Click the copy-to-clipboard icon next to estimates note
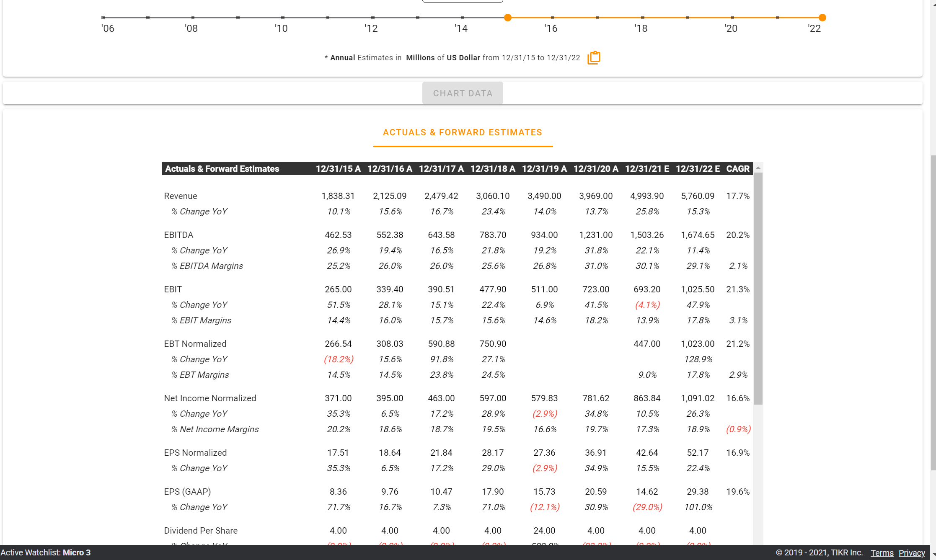The height and width of the screenshot is (560, 936). click(x=594, y=57)
